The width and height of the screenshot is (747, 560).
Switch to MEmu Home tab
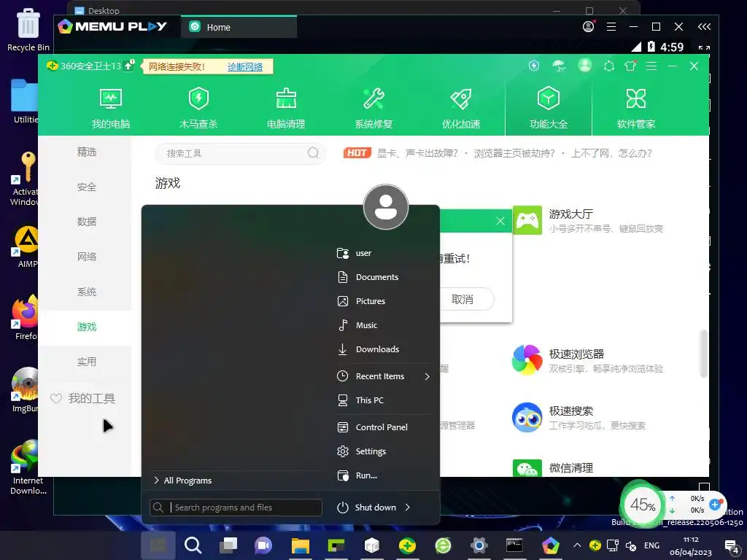(239, 27)
